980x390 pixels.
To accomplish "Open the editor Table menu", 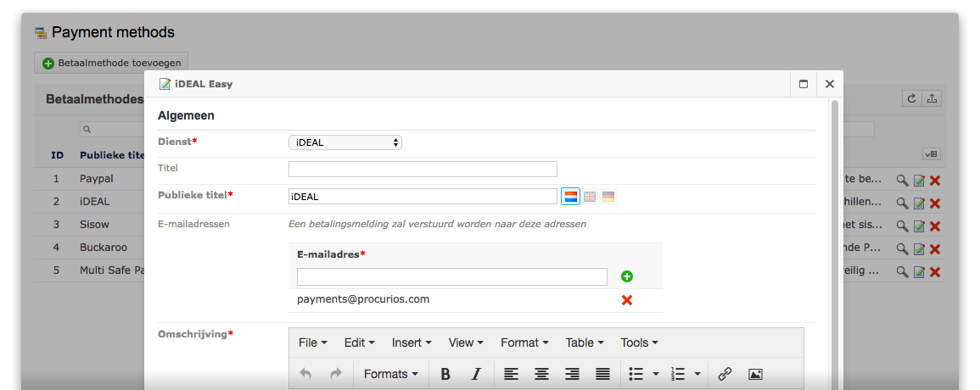I will coord(585,343).
